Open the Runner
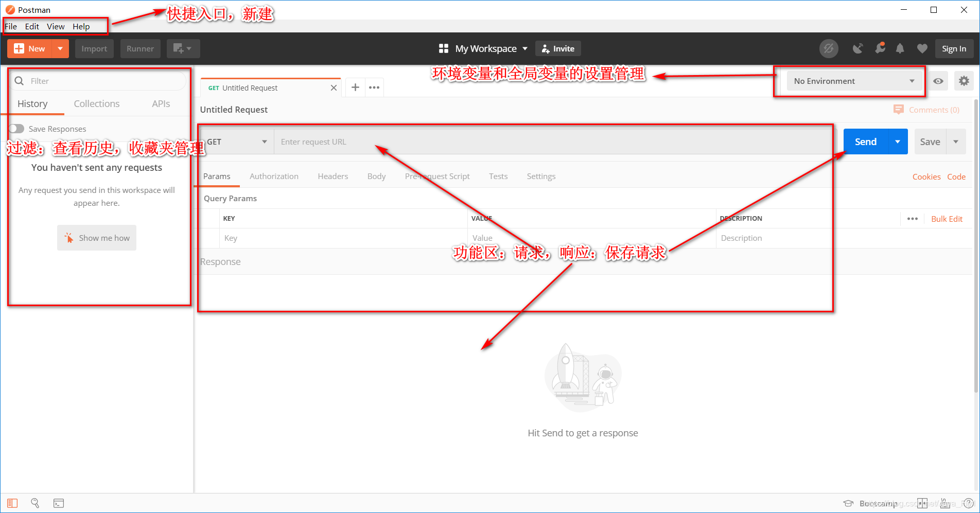The width and height of the screenshot is (980, 513). coord(140,49)
